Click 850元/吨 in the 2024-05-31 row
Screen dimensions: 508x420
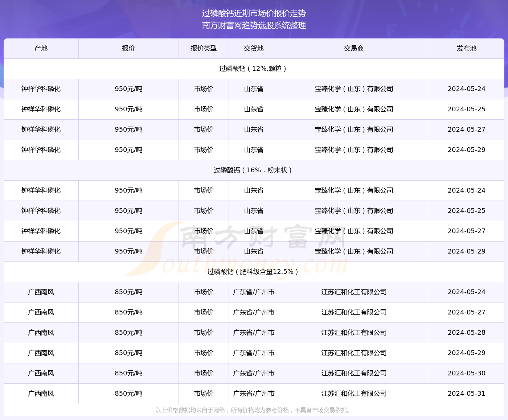click(x=128, y=394)
